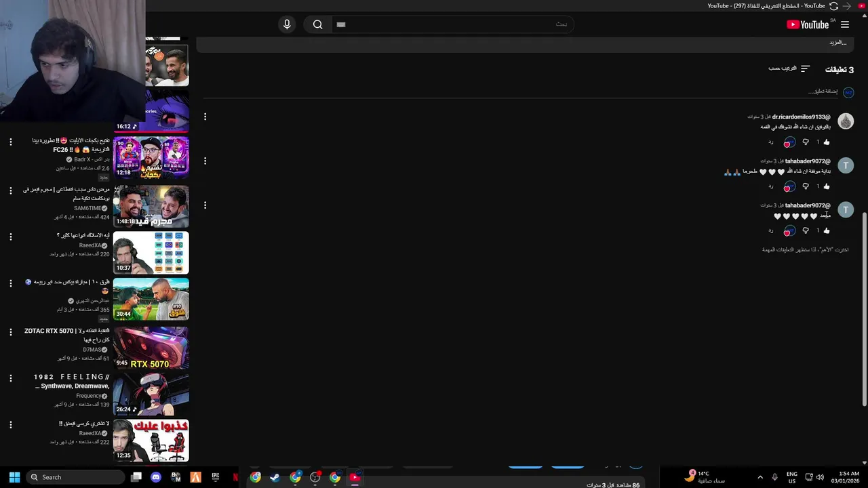Open options menu for gaming chair video
The height and width of the screenshot is (488, 868).
pyautogui.click(x=10, y=424)
